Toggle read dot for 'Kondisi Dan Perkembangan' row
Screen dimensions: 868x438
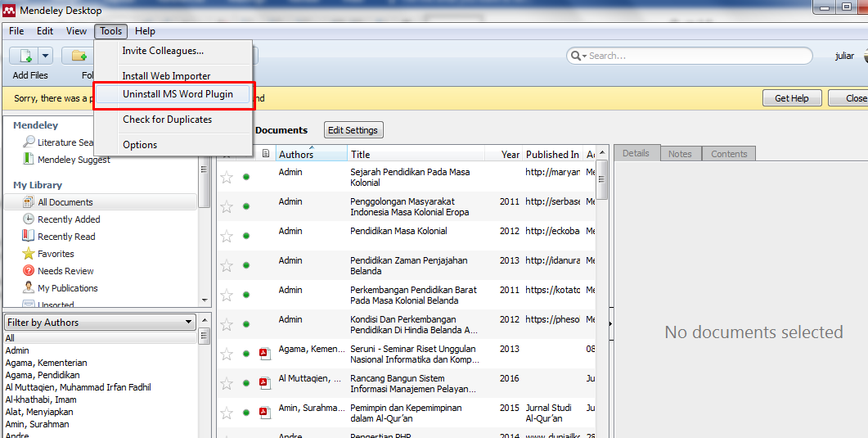coord(246,324)
